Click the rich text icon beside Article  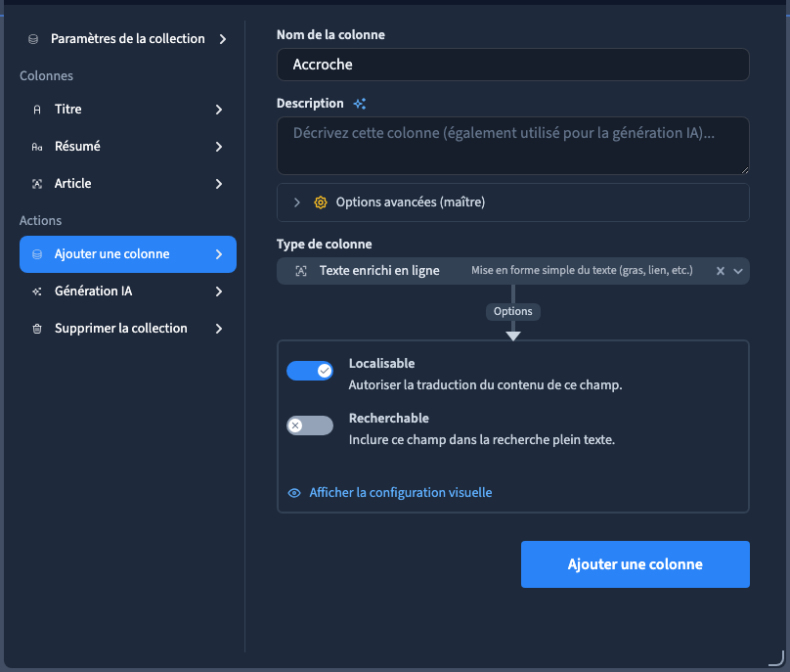point(37,184)
